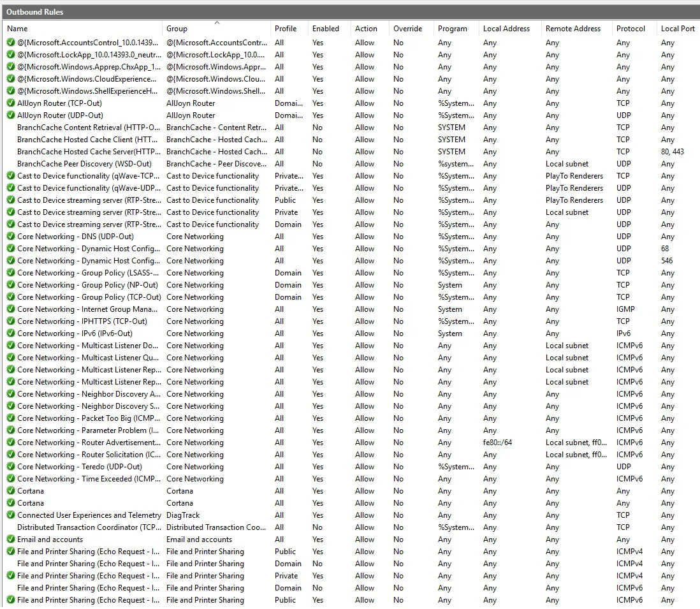
Task: Click check icon for Group Policy (TCP-Out) rule
Action: point(11,297)
